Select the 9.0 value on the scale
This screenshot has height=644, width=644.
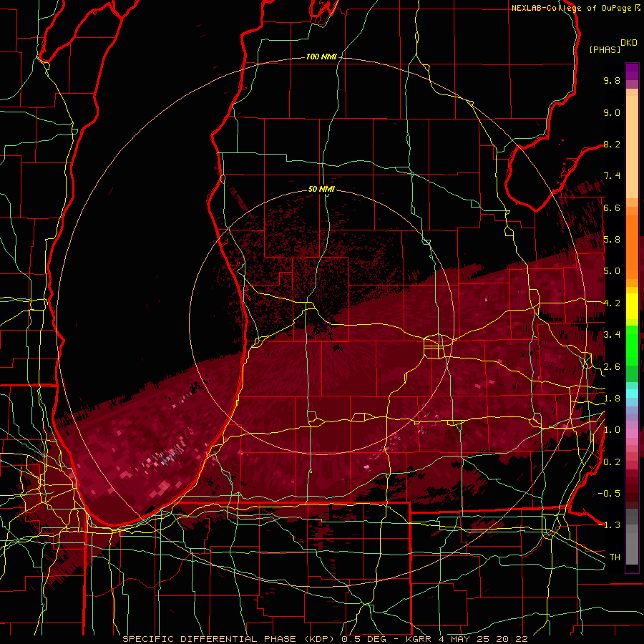pyautogui.click(x=612, y=112)
